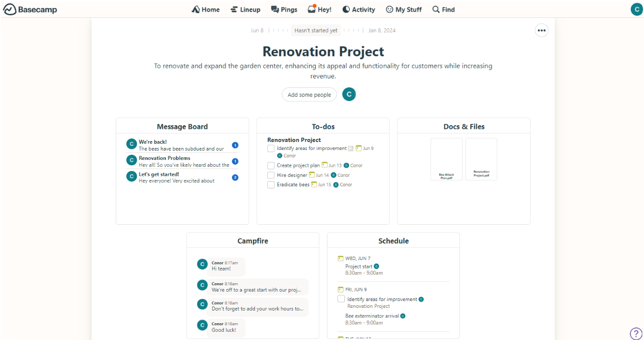Image resolution: width=644 pixels, height=340 pixels.
Task: Open the Lineup view
Action: pos(245,9)
